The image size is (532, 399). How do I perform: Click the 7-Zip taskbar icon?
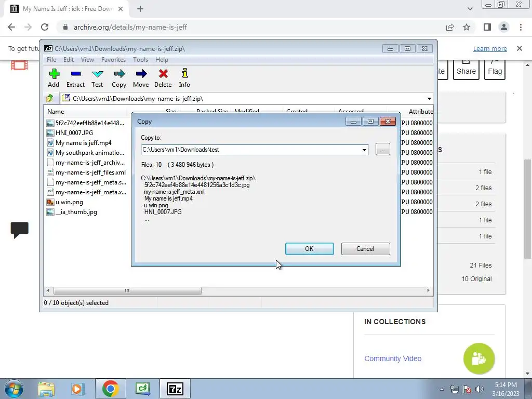pos(175,389)
